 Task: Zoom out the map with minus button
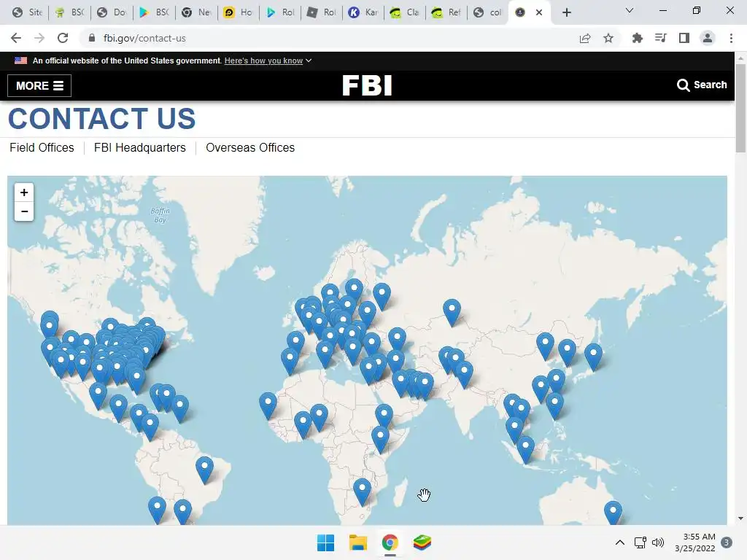click(x=24, y=211)
